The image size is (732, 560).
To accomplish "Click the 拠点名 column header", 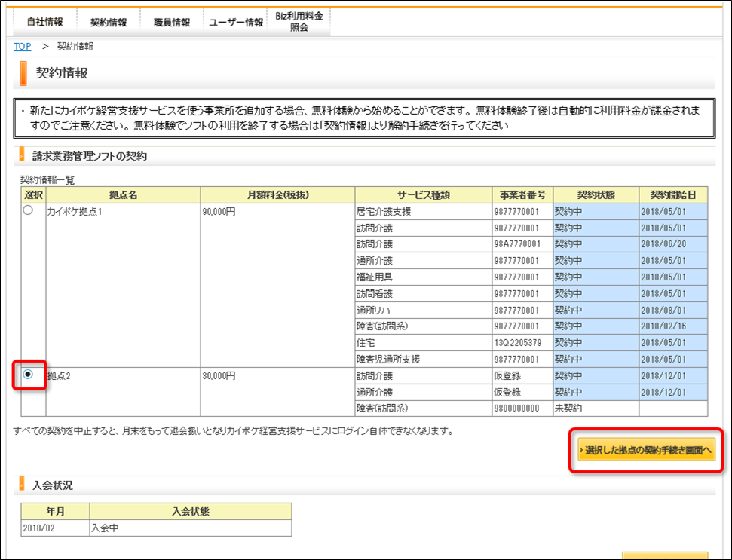I will (123, 195).
